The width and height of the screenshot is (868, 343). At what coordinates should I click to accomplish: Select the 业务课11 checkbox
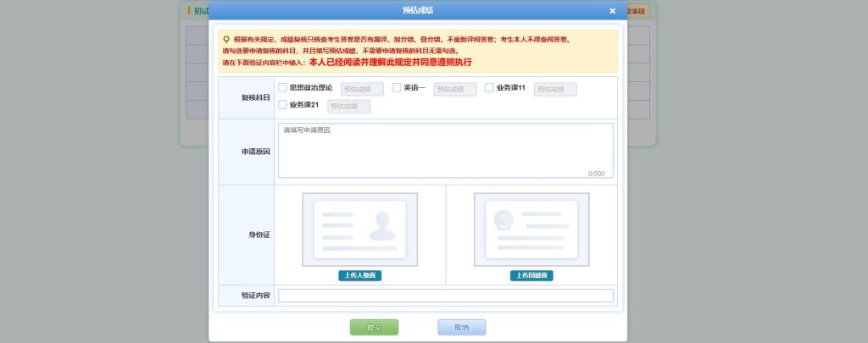[489, 87]
